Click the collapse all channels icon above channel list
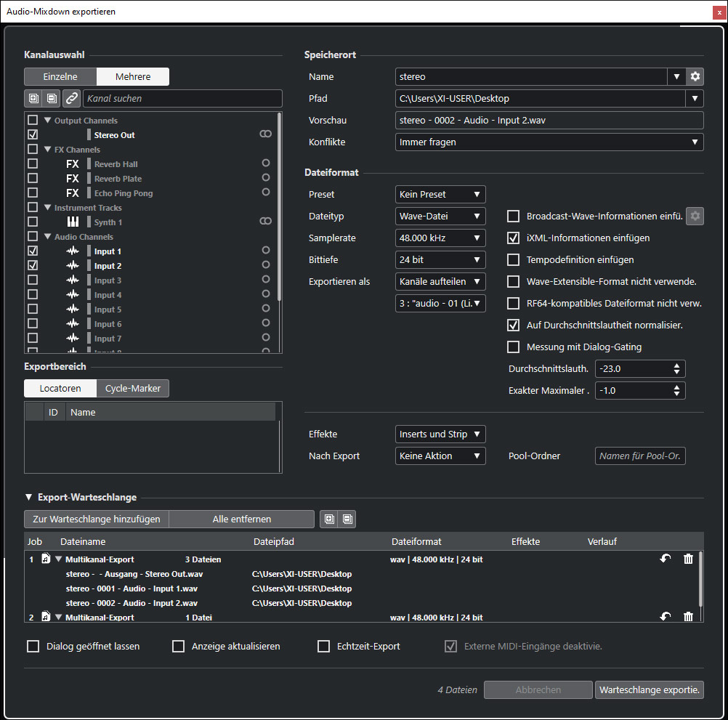Screen dimensions: 728x720 tap(52, 98)
